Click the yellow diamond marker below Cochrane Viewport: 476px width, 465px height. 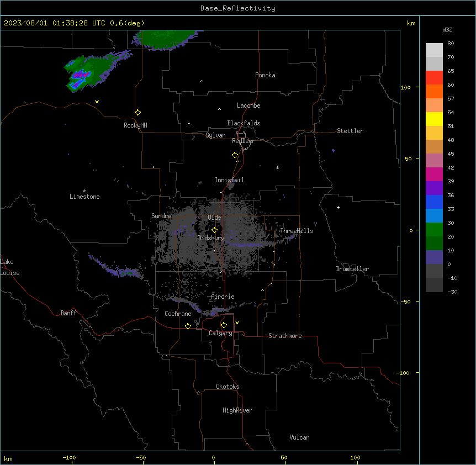click(188, 326)
